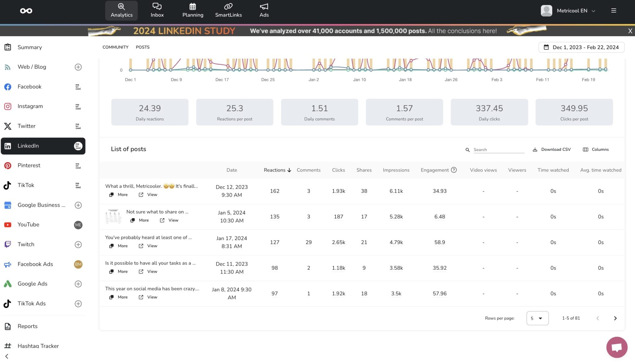635x364 pixels.
Task: Select the Ads megaphone icon
Action: [264, 7]
